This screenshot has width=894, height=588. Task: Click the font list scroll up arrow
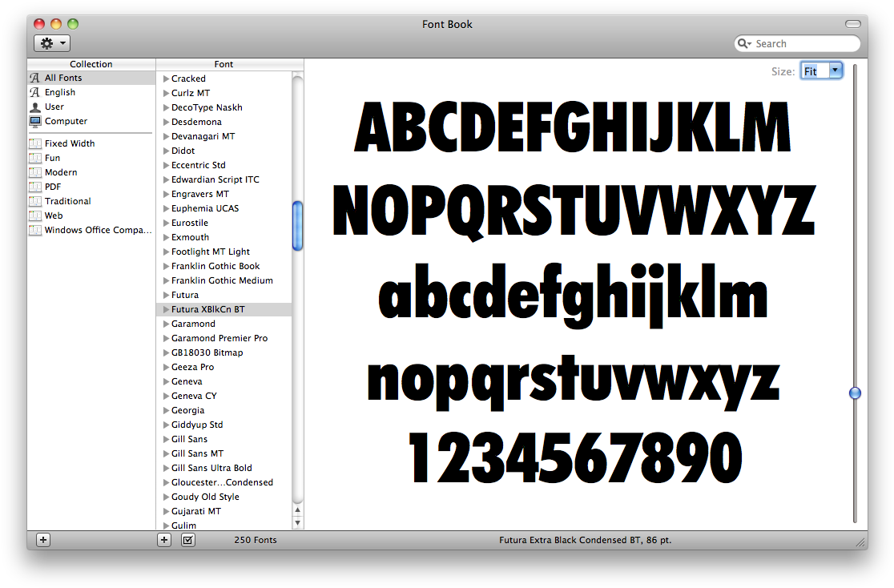point(298,509)
